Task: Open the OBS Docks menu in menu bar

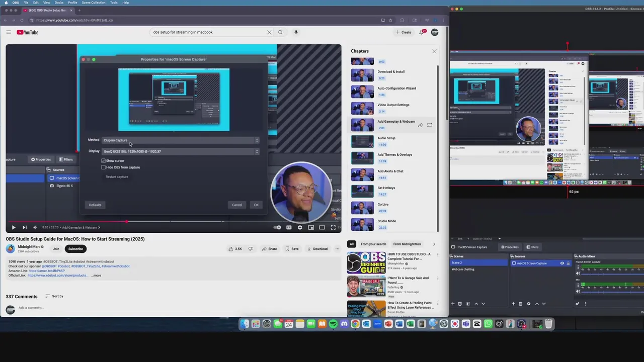Action: pos(59,3)
